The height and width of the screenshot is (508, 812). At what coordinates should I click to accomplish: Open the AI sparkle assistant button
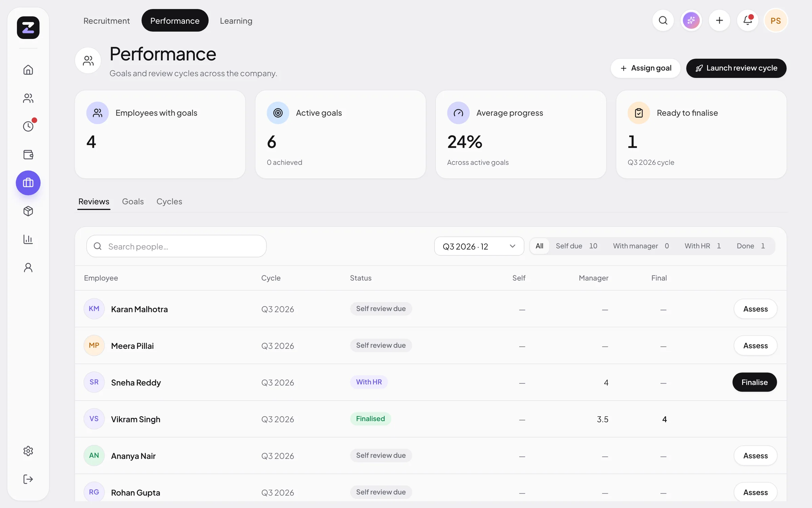point(691,21)
